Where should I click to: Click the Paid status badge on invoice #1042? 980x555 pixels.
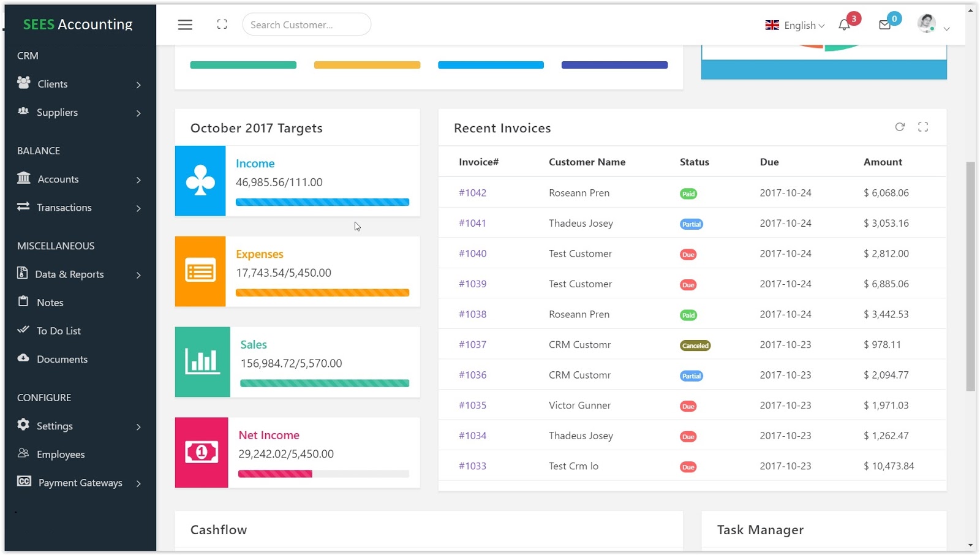688,193
